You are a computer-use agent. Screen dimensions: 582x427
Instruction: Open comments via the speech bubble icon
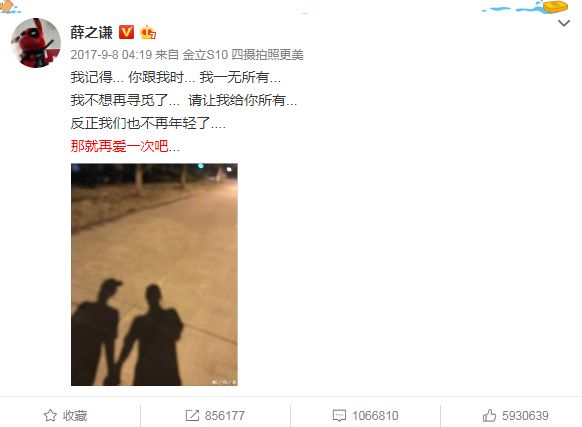pos(339,415)
